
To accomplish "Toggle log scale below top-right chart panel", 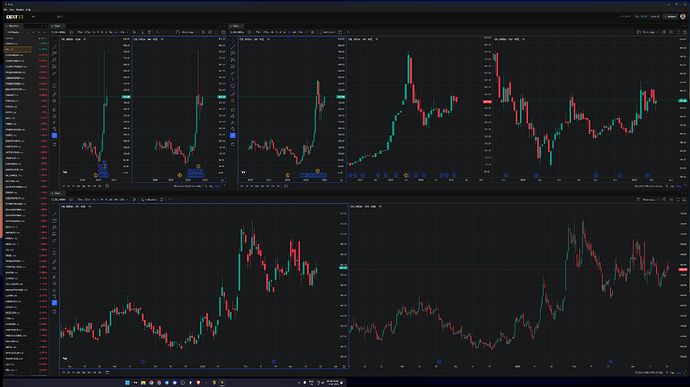I will (x=672, y=186).
